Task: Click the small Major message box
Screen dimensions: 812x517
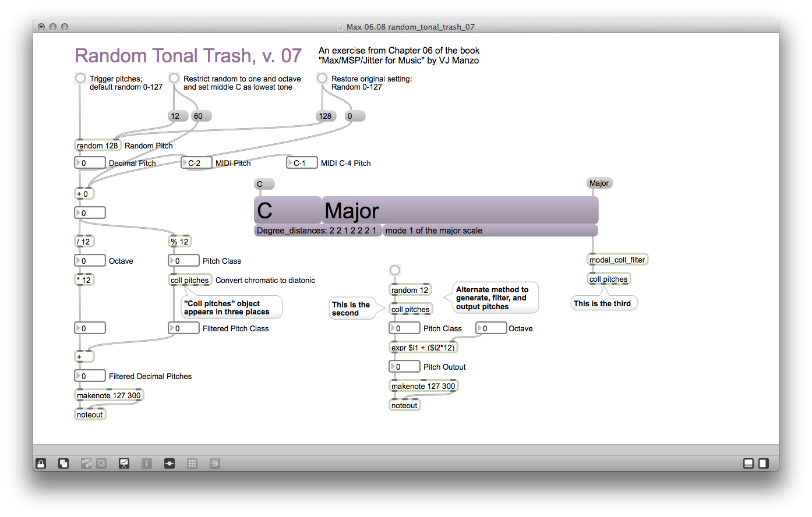Action: point(599,183)
